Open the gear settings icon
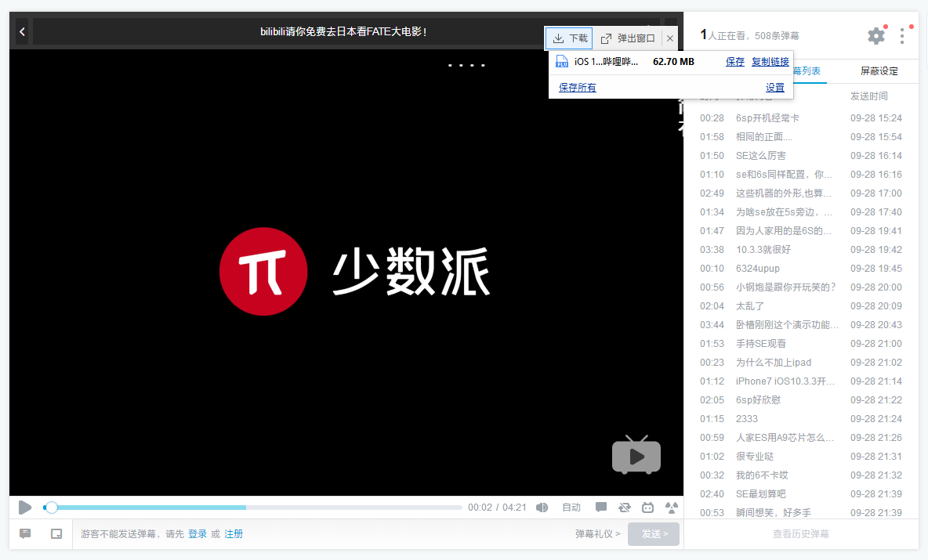This screenshot has height=560, width=928. (x=875, y=36)
